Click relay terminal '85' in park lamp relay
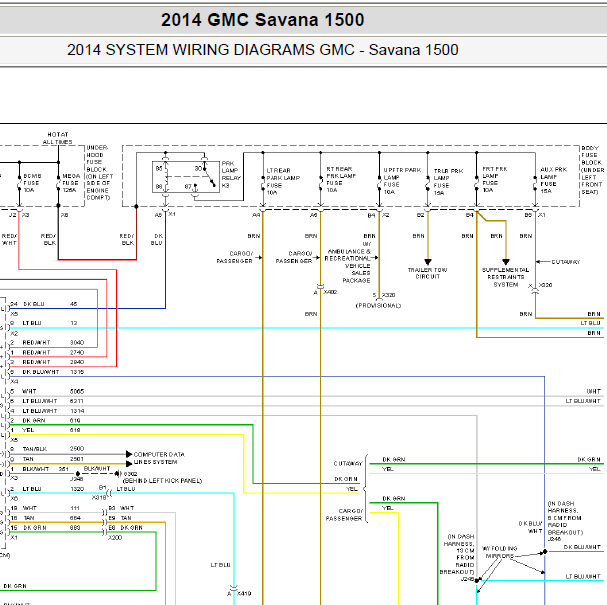 click(159, 169)
